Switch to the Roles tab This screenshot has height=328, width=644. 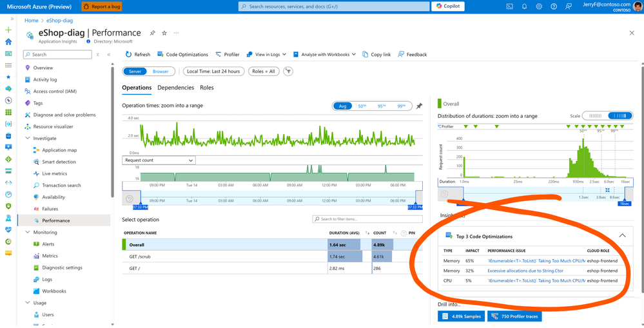207,88
